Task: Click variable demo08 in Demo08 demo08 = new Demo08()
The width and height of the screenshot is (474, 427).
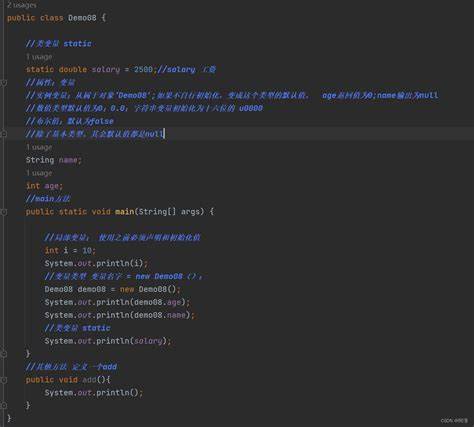Action: (92, 289)
